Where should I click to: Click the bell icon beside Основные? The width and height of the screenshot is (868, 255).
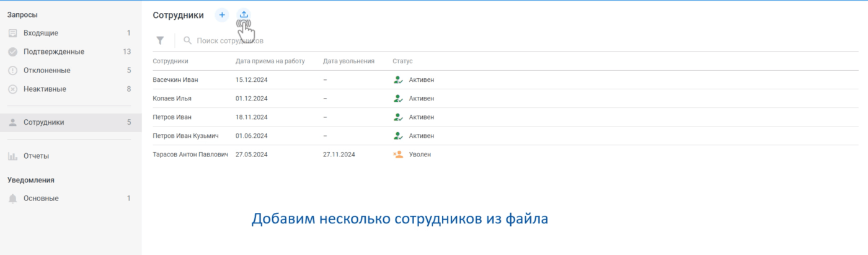(x=12, y=199)
